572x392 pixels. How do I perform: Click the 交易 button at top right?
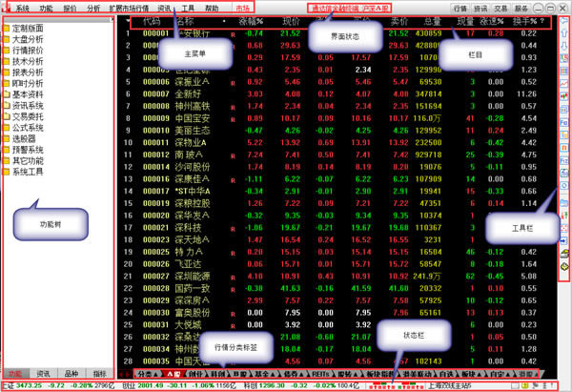519,7
